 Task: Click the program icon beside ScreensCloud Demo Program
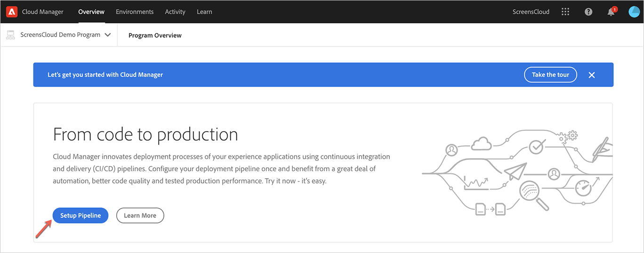[x=11, y=35]
